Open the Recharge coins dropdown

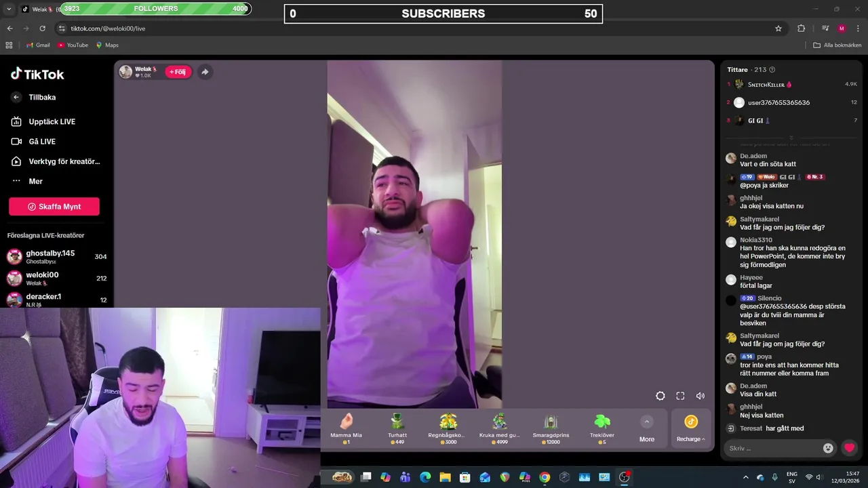tap(691, 430)
